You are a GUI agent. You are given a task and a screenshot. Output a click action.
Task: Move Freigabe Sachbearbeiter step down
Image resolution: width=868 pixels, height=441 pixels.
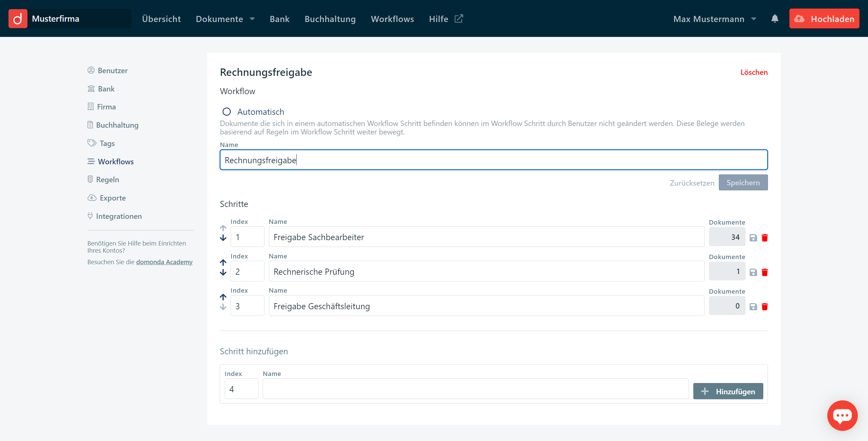click(x=223, y=238)
